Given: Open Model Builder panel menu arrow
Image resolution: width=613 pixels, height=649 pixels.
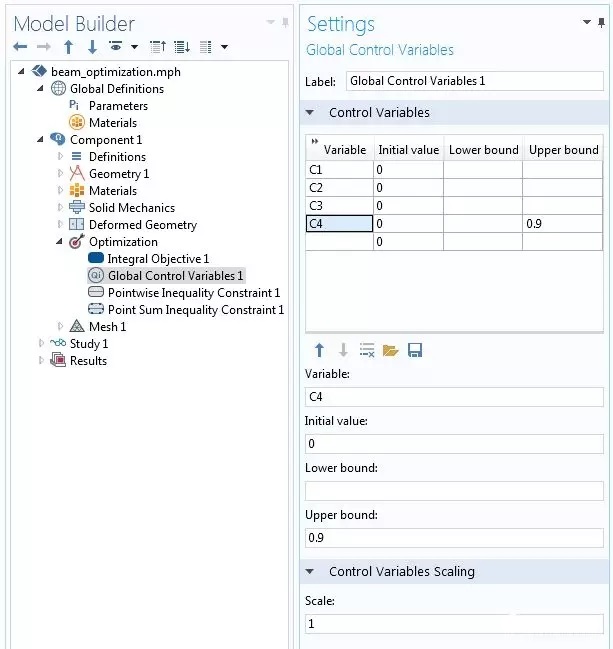Looking at the screenshot, I should pyautogui.click(x=271, y=22).
